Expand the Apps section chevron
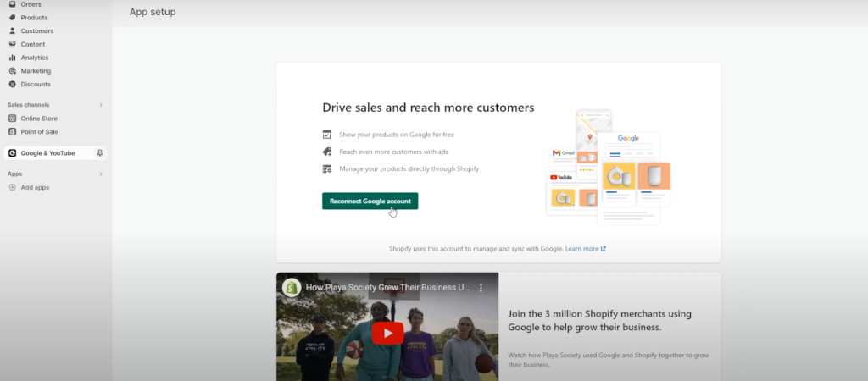868x381 pixels. point(101,174)
